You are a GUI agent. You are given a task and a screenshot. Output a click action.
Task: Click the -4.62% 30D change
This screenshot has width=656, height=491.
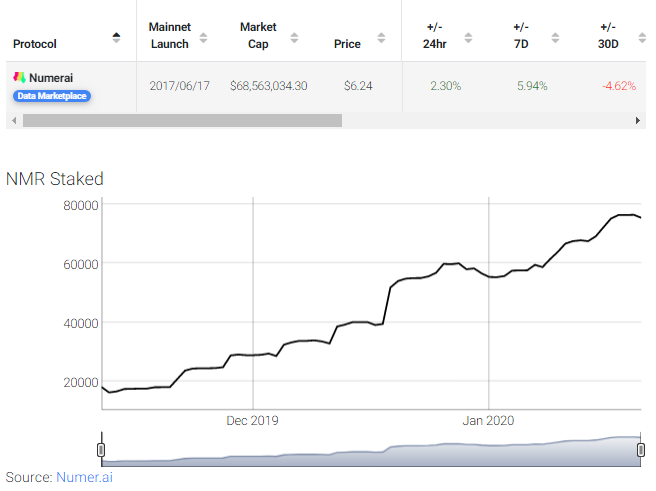pos(619,86)
